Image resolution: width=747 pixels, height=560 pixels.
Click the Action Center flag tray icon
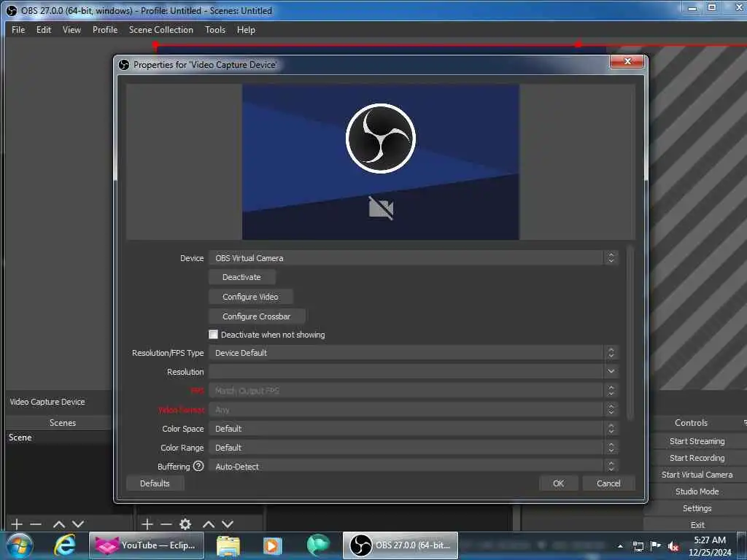(656, 545)
